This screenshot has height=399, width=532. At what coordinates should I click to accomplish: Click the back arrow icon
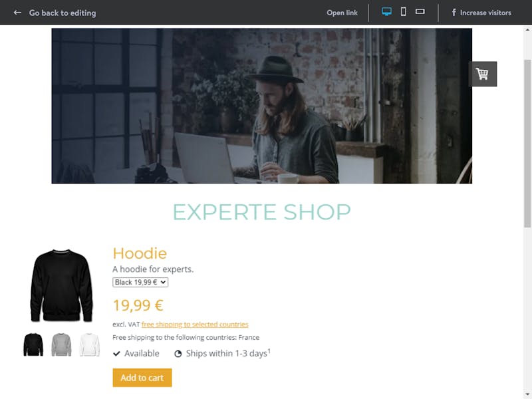(x=17, y=13)
